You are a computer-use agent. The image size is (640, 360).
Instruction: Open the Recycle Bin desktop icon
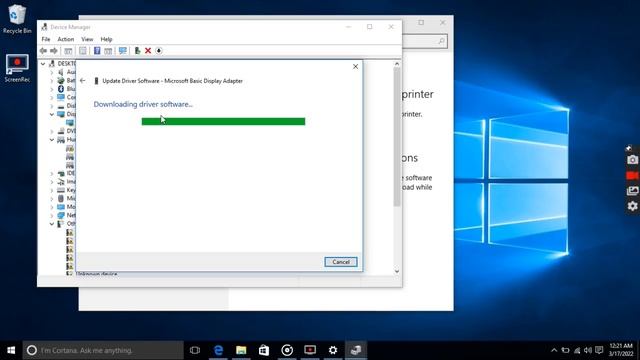[17, 19]
